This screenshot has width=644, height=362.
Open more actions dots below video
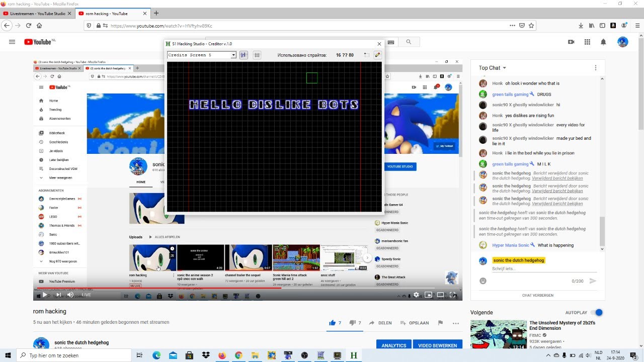pyautogui.click(x=456, y=323)
